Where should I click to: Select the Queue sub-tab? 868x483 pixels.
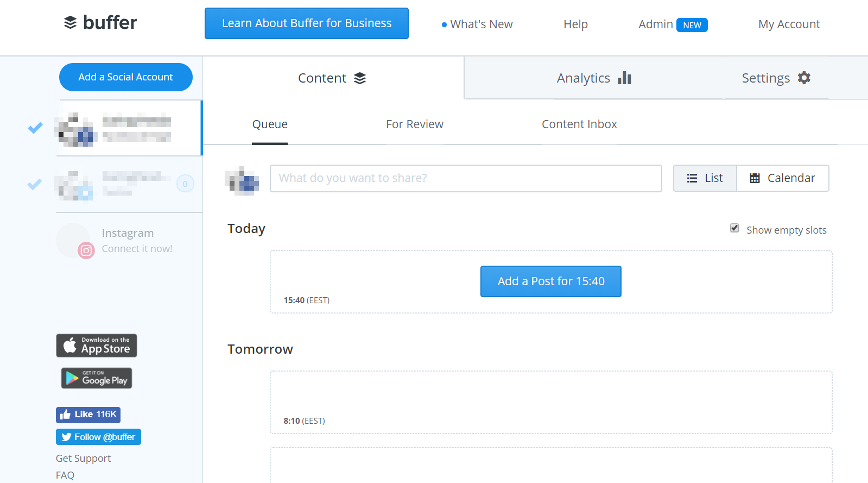click(x=270, y=124)
